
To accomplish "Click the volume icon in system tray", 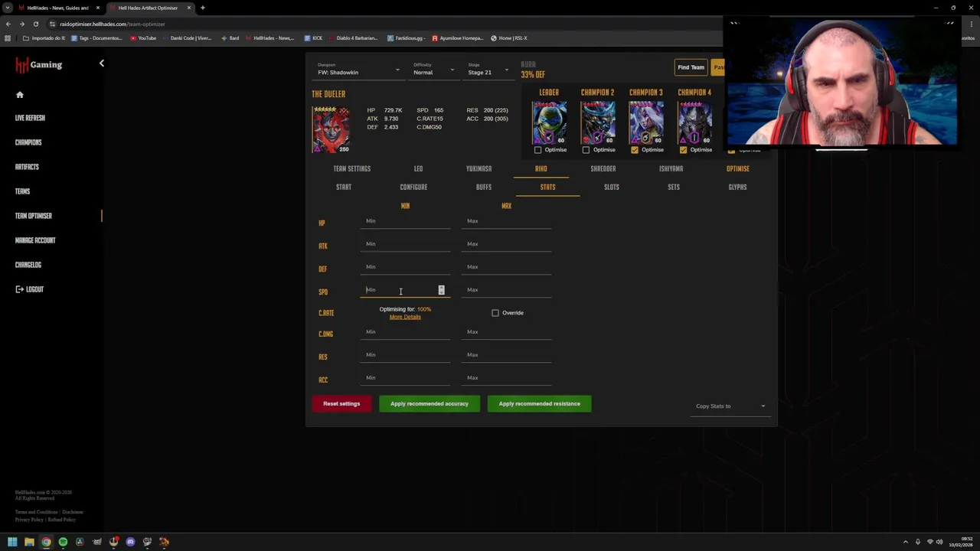I will tap(941, 542).
